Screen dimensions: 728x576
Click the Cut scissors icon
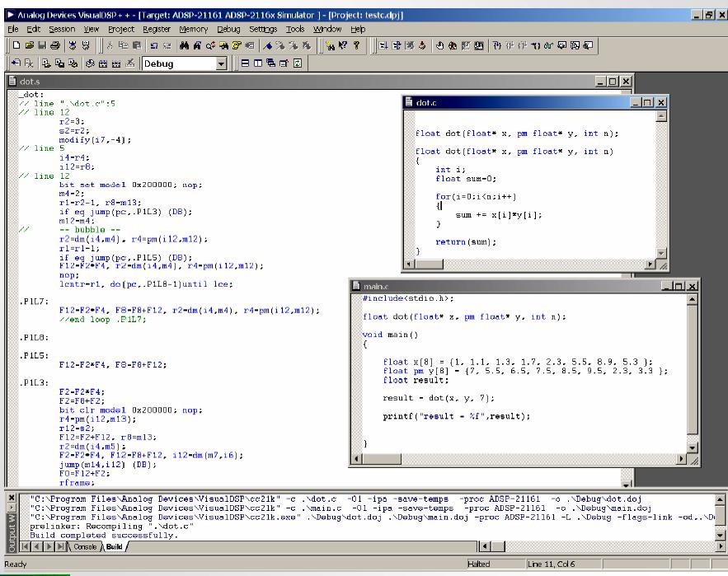pyautogui.click(x=110, y=45)
